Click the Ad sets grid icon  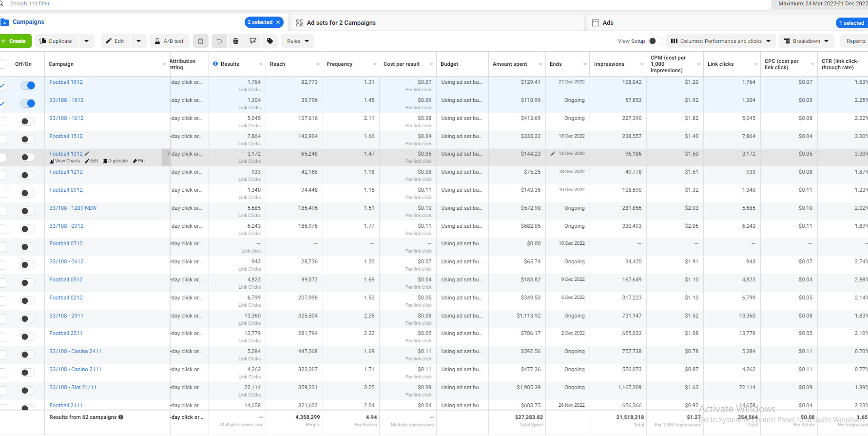tap(300, 23)
